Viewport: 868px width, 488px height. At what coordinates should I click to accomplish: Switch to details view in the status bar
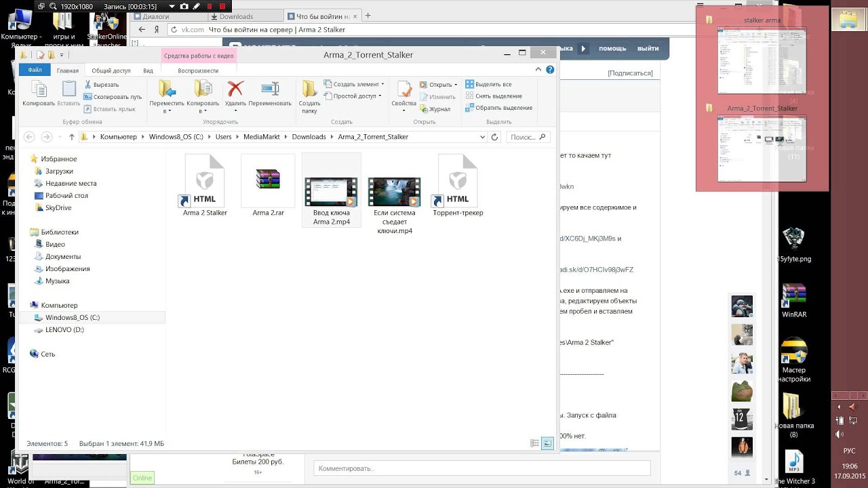[534, 443]
